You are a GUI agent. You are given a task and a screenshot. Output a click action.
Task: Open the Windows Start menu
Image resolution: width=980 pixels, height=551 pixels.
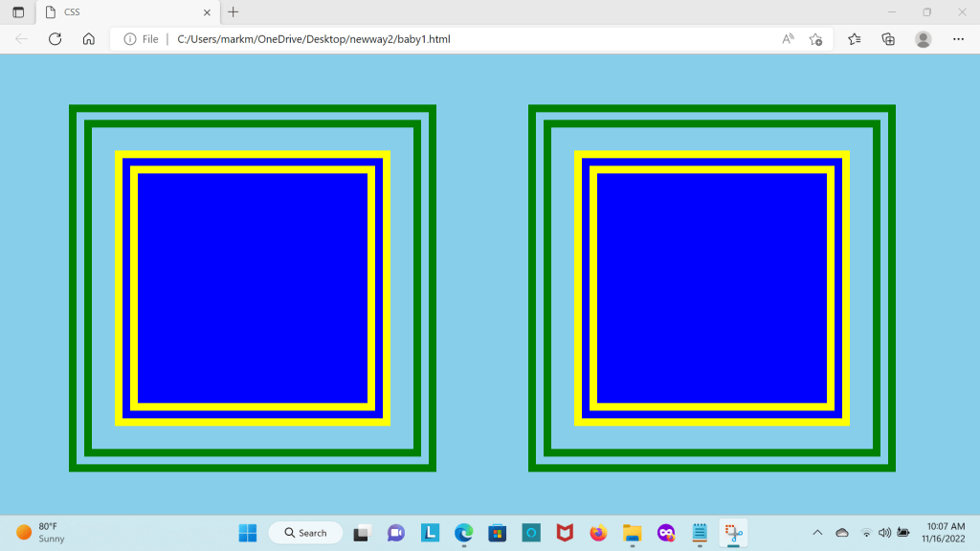pos(248,533)
